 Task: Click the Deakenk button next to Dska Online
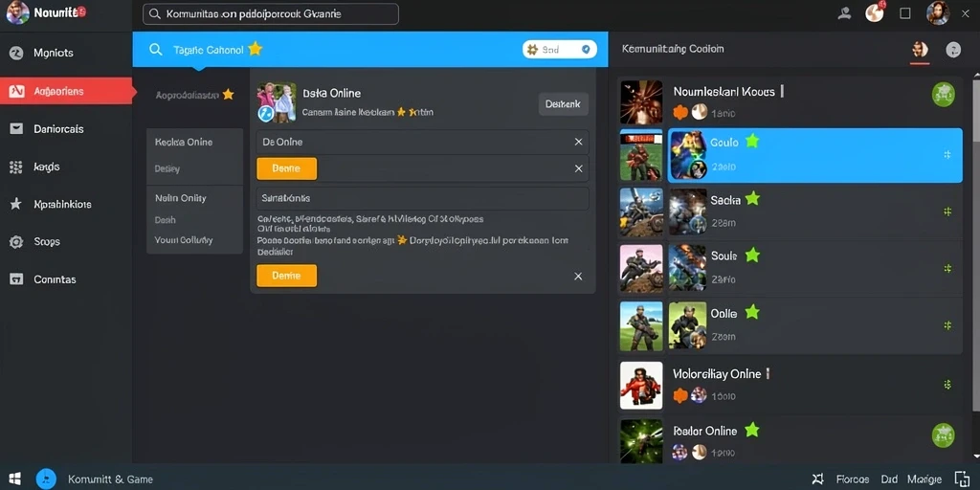tap(563, 104)
